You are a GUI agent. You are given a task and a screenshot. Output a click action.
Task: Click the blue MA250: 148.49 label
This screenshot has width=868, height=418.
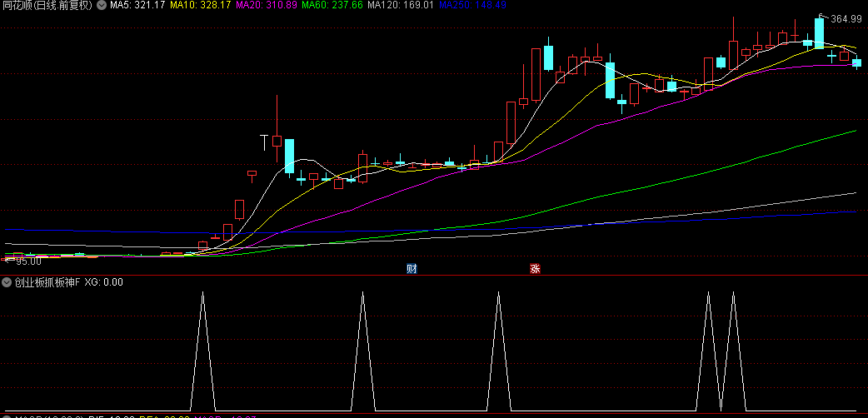click(x=472, y=6)
